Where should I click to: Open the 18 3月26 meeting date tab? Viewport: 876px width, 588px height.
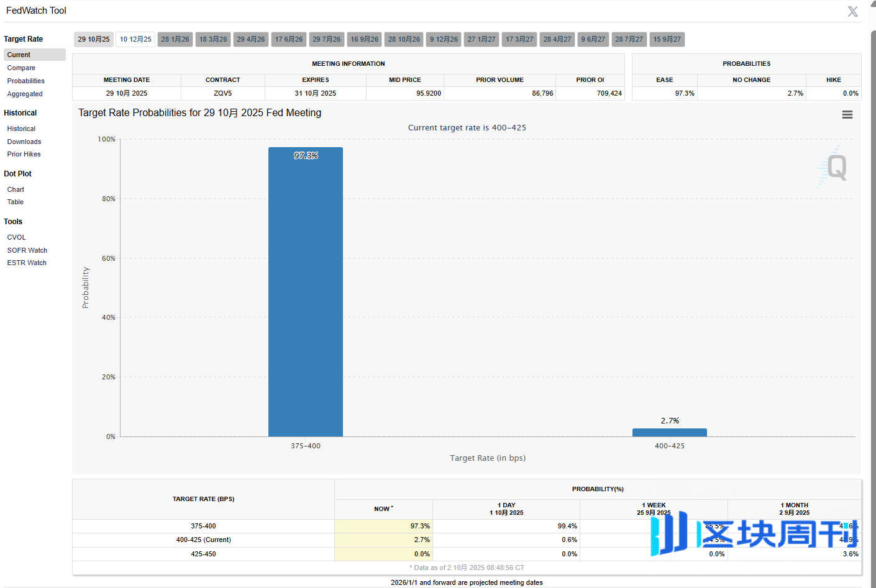tap(213, 39)
